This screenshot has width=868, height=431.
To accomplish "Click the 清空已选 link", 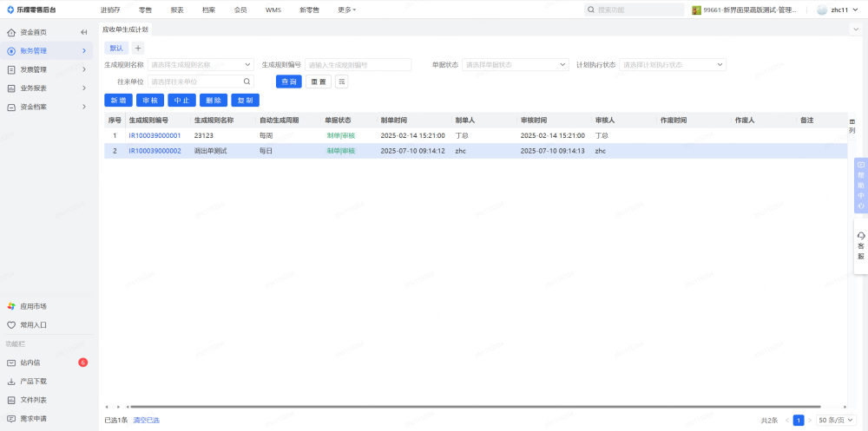I will click(x=146, y=421).
